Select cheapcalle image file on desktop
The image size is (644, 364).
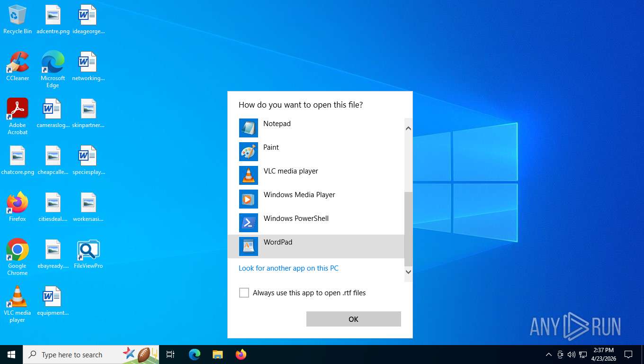(x=53, y=161)
